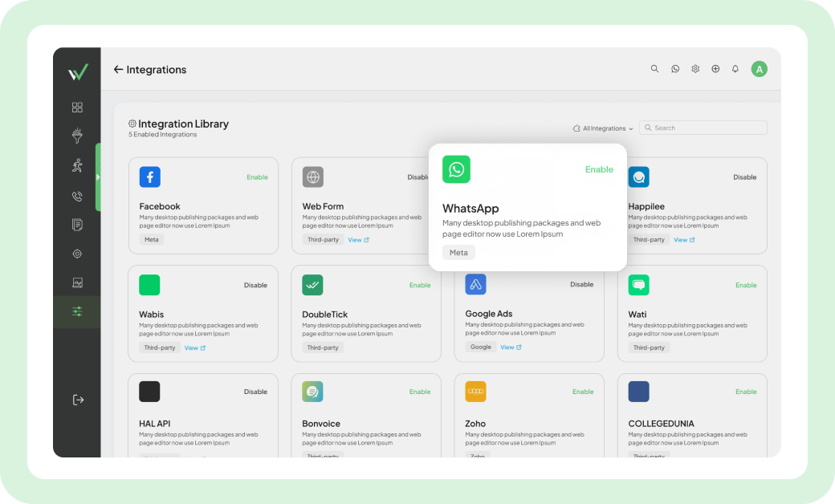Open View link on Happilee card
835x504 pixels.
click(684, 240)
